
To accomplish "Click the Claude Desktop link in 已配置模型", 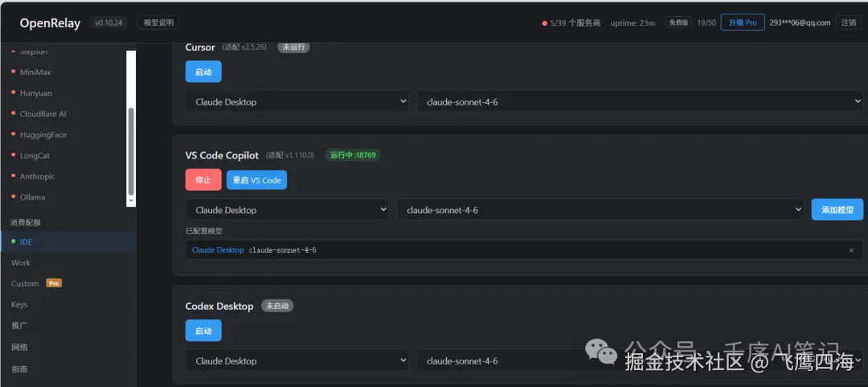I will point(218,250).
